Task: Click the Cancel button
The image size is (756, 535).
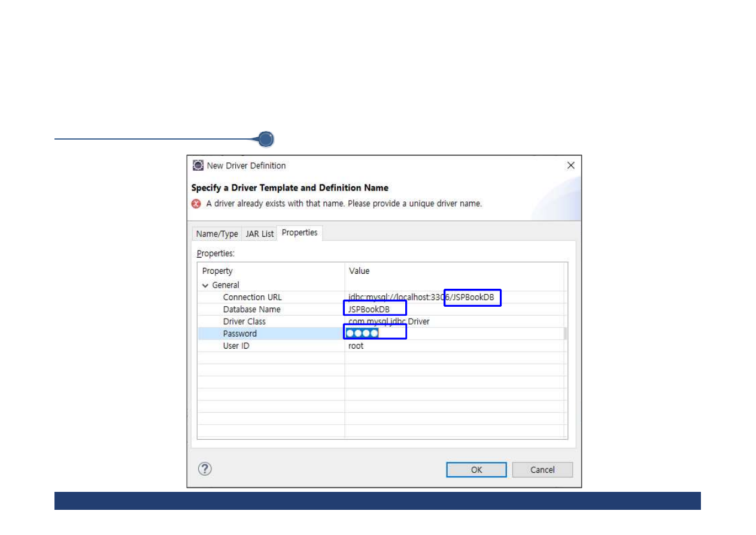Action: (542, 470)
